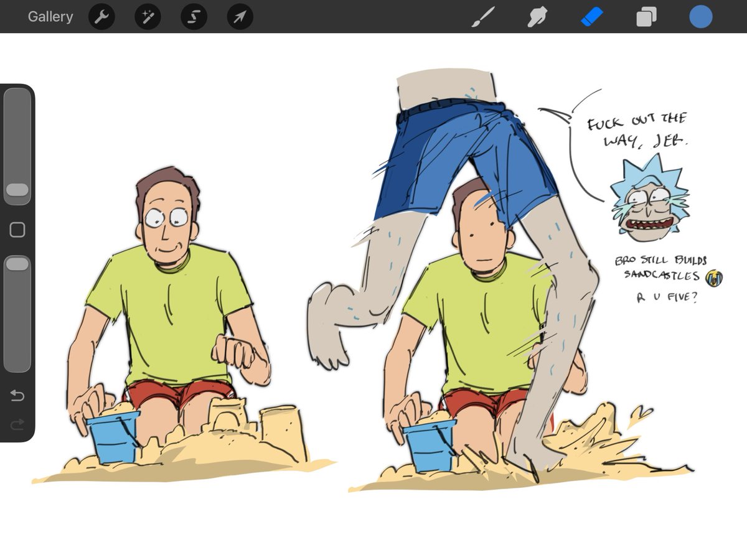Activate the Transform arrow tool
Image resolution: width=747 pixels, height=560 pixels.
pyautogui.click(x=240, y=17)
